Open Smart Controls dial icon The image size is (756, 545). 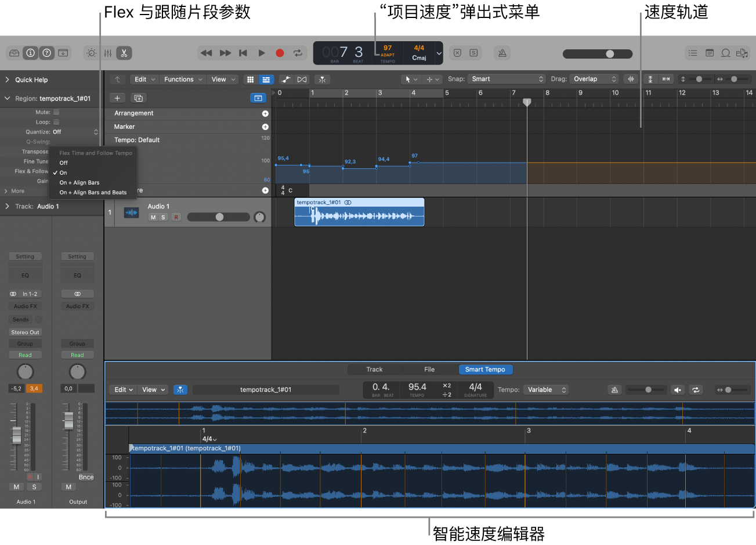click(x=92, y=53)
